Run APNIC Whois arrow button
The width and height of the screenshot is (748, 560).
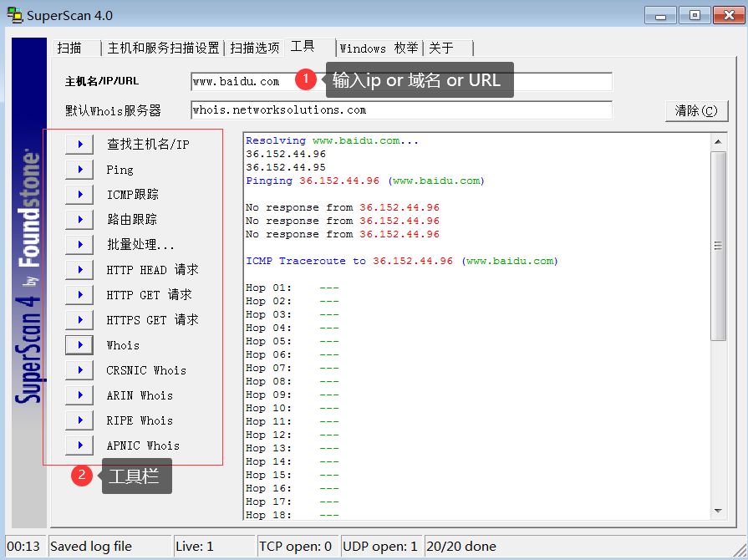point(79,445)
